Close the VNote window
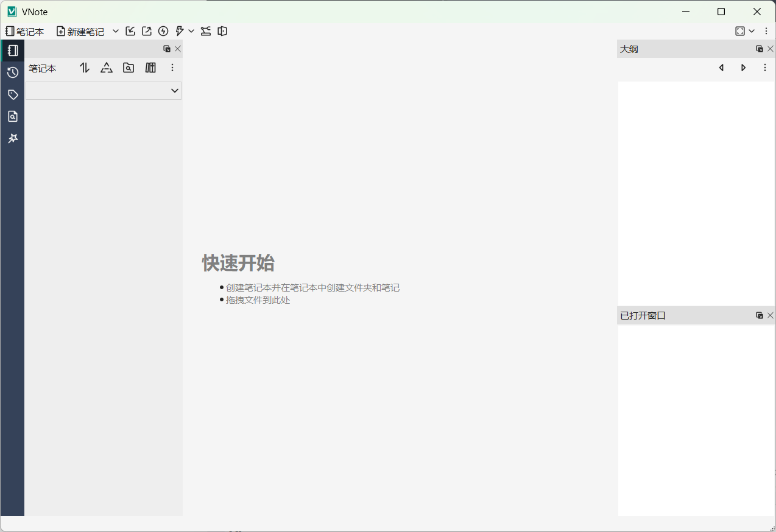 point(757,12)
